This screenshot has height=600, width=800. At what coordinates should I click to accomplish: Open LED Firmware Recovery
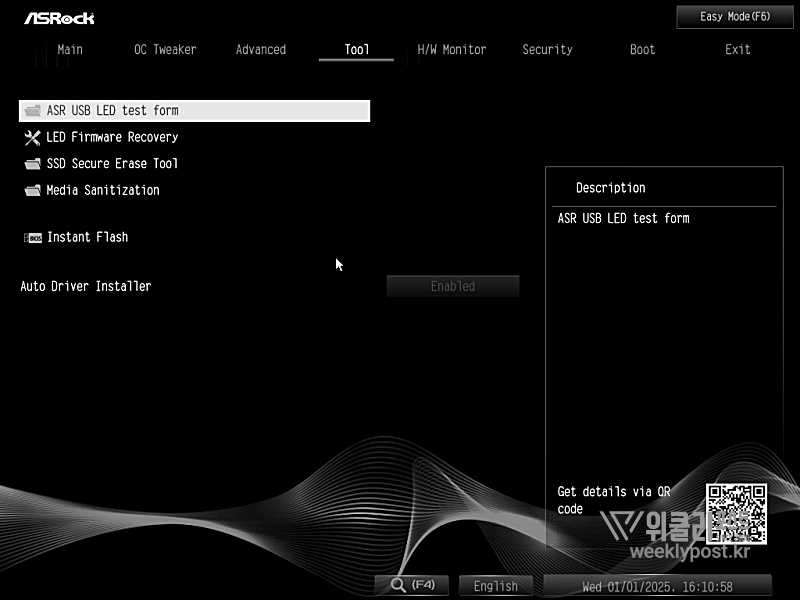pos(112,137)
